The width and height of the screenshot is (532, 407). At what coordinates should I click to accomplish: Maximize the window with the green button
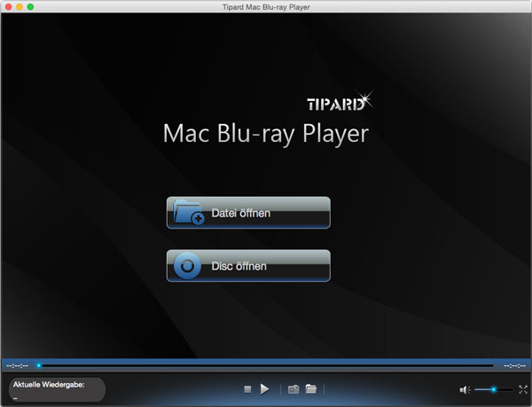tap(30, 7)
